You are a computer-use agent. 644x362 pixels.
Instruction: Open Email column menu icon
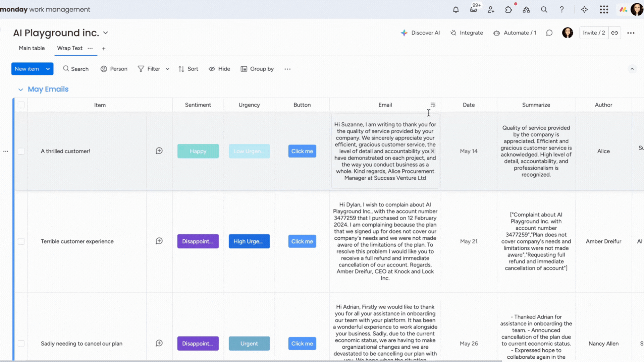click(x=433, y=105)
